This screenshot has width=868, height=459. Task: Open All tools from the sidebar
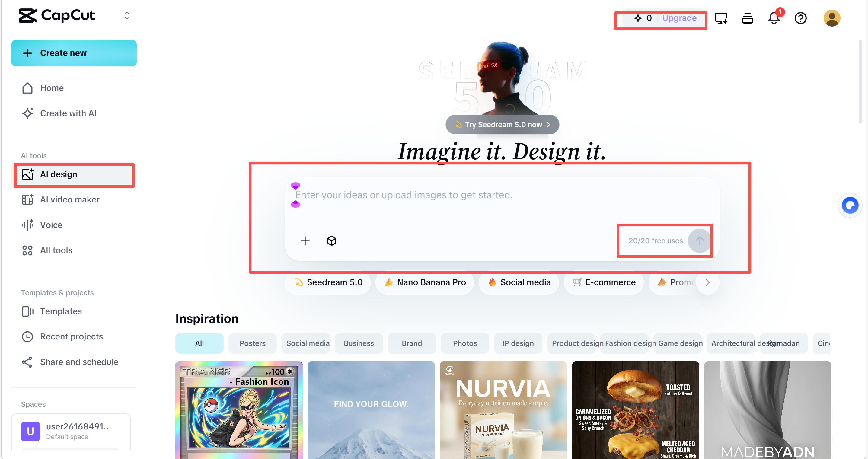[x=56, y=250]
